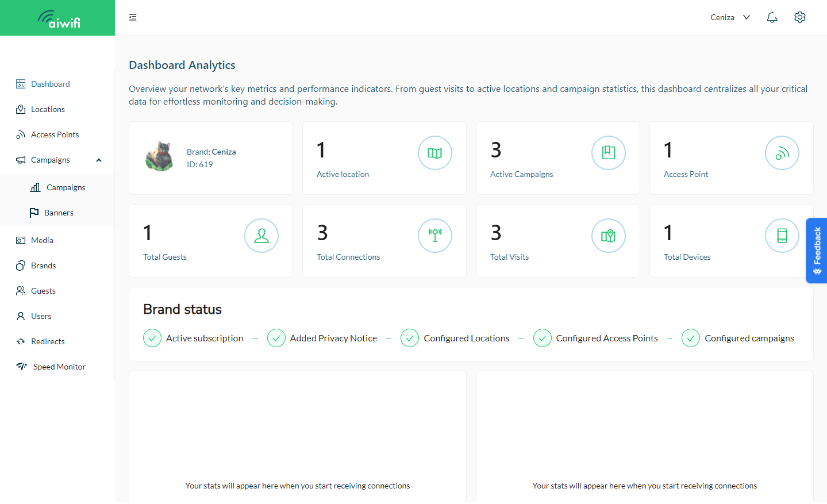The width and height of the screenshot is (827, 504).
Task: Click the Total Devices phone icon
Action: tap(782, 236)
